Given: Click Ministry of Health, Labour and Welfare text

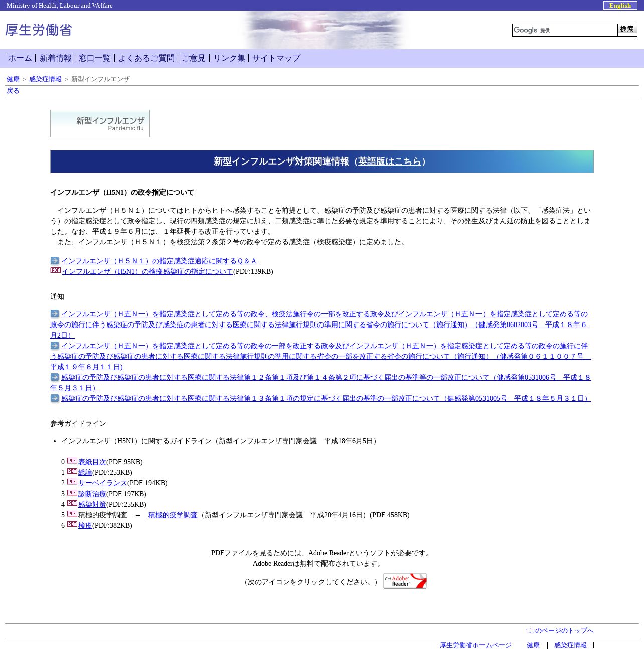Looking at the screenshot, I should pyautogui.click(x=60, y=6).
